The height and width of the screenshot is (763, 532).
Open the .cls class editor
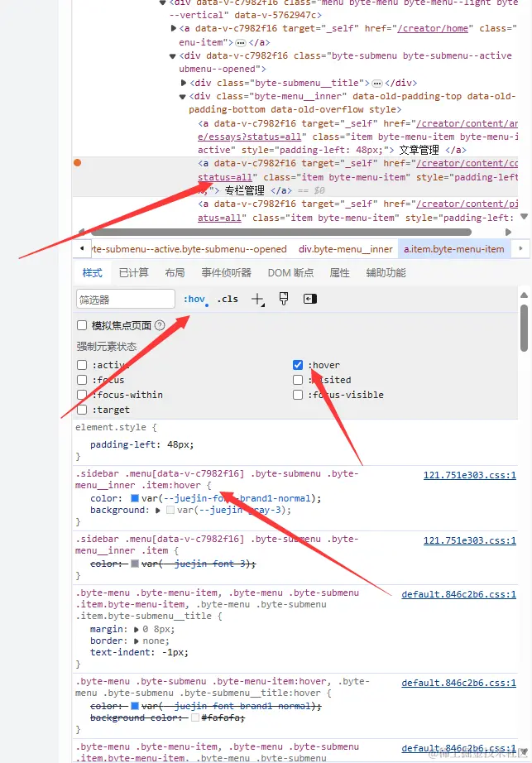point(228,299)
